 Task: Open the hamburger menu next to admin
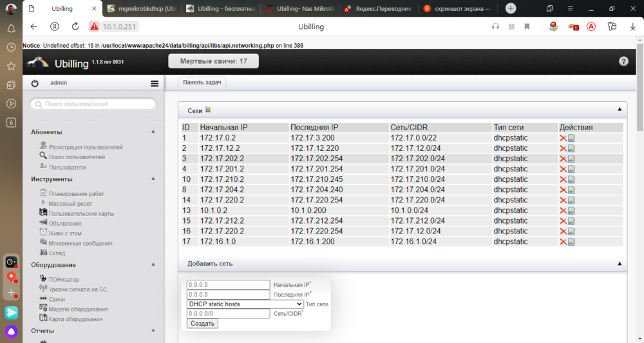coord(155,83)
